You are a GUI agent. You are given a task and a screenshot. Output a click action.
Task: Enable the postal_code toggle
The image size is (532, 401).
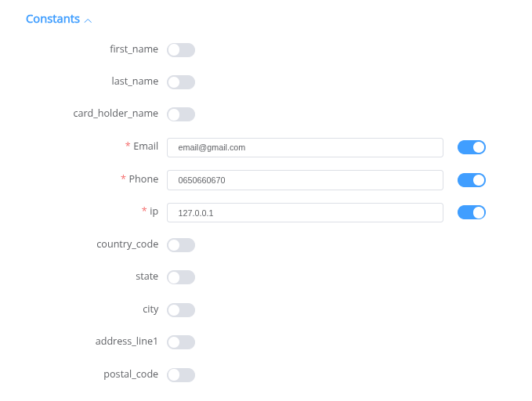click(x=181, y=375)
